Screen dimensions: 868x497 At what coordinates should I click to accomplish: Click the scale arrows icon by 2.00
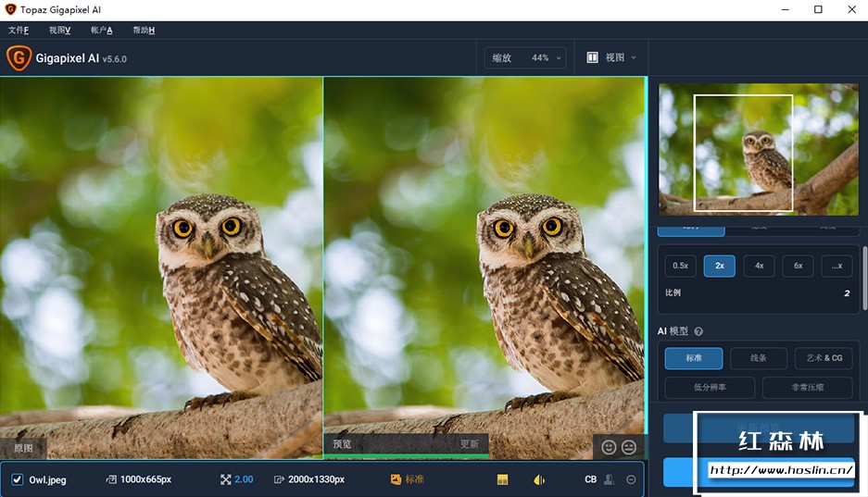click(225, 479)
